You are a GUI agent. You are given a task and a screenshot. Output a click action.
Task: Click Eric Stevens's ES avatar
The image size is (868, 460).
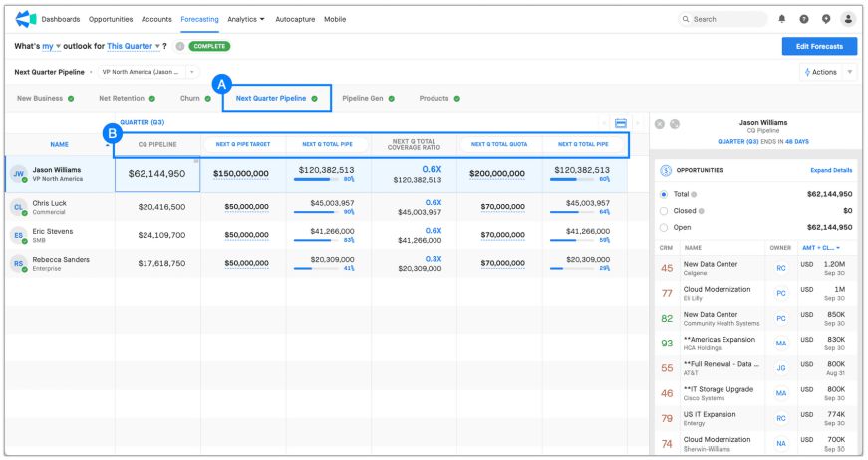pos(19,236)
